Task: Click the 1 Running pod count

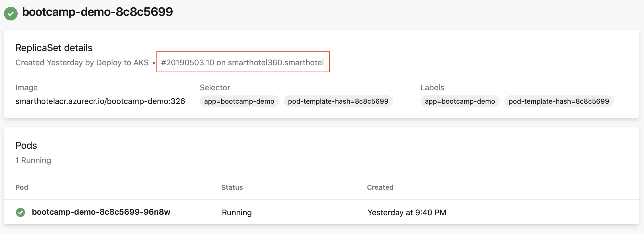Action: click(33, 160)
